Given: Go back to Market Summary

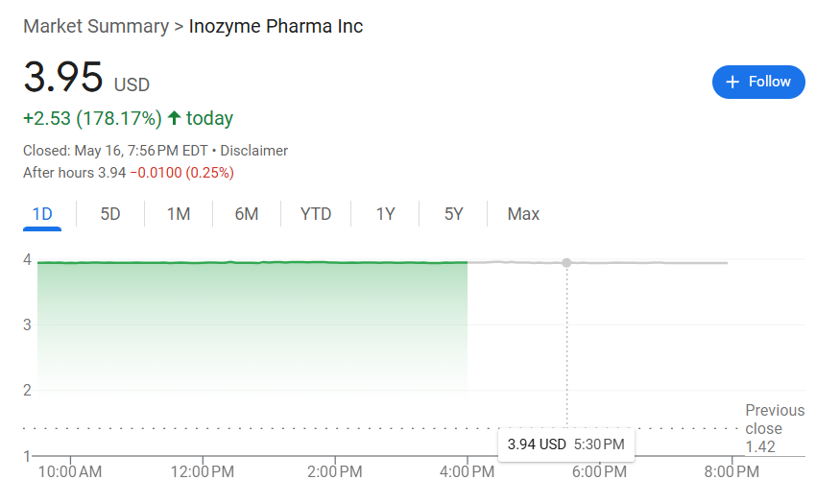Looking at the screenshot, I should 96,26.
